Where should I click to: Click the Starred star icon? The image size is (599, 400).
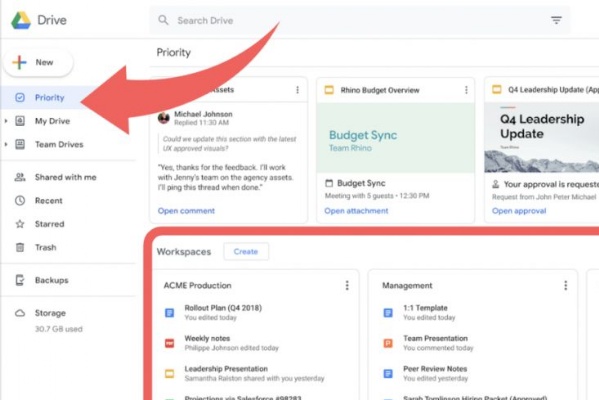[20, 224]
